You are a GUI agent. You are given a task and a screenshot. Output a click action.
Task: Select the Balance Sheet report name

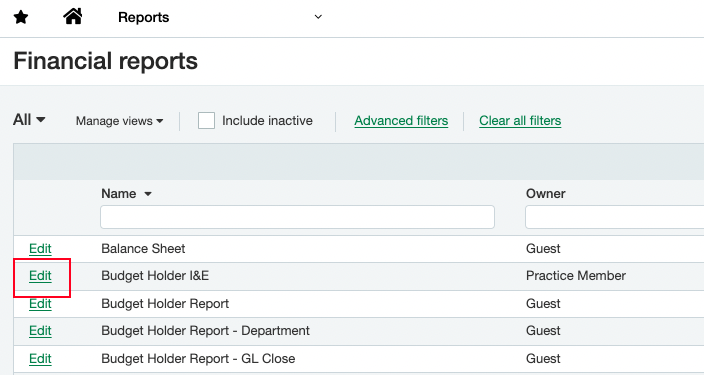(x=143, y=249)
